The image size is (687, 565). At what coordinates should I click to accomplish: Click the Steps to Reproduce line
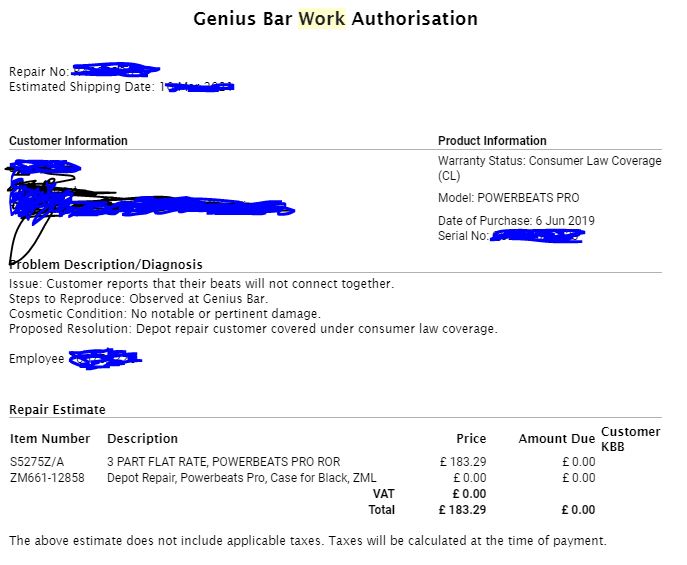click(138, 299)
